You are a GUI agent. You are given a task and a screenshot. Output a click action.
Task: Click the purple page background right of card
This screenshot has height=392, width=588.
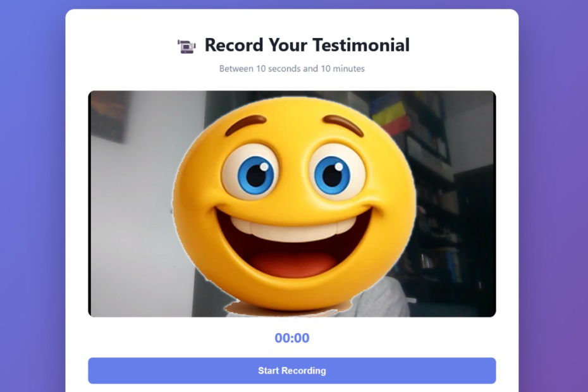(553, 196)
